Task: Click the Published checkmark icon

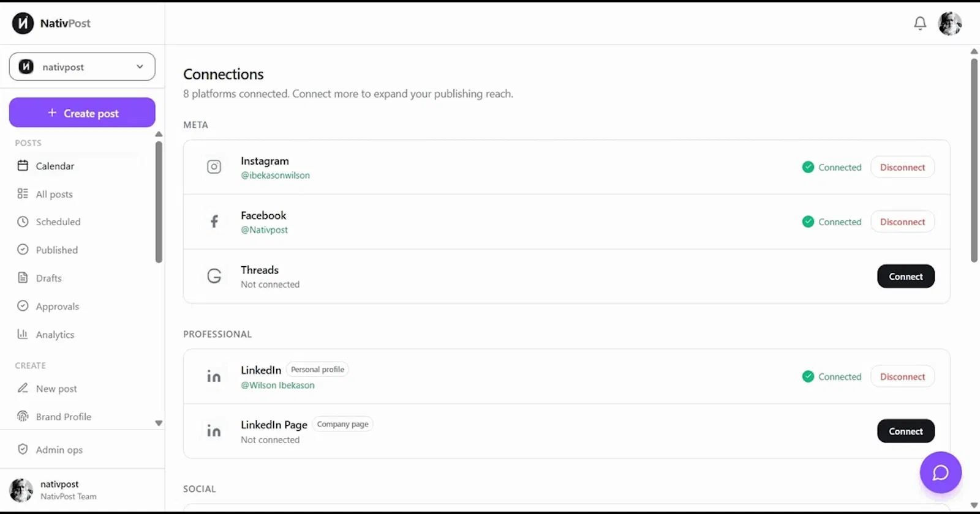Action: (23, 249)
